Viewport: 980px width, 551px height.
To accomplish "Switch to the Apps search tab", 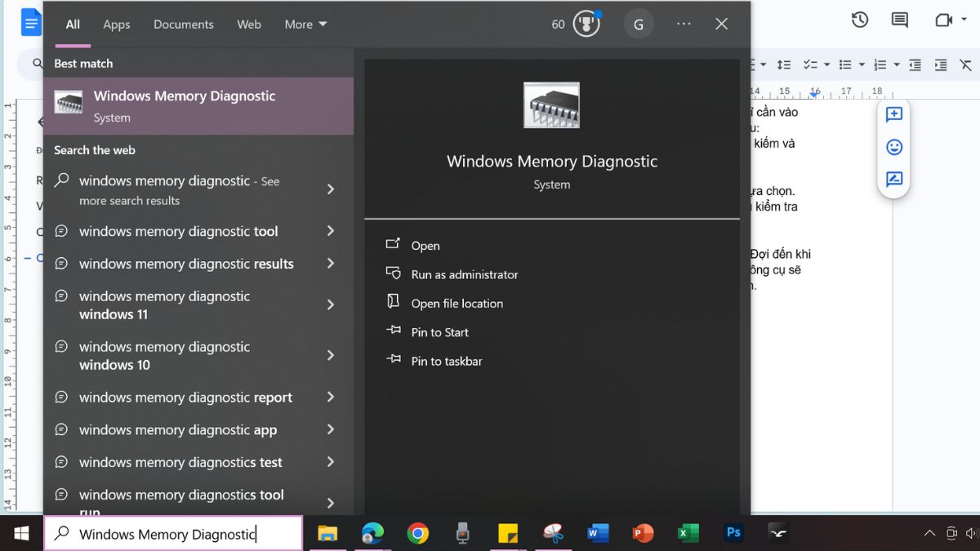I will [117, 24].
